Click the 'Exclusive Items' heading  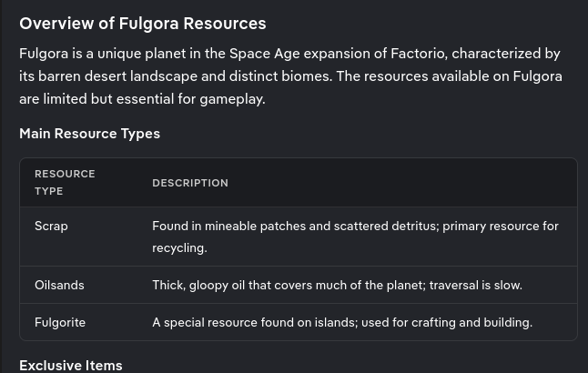[x=70, y=365]
